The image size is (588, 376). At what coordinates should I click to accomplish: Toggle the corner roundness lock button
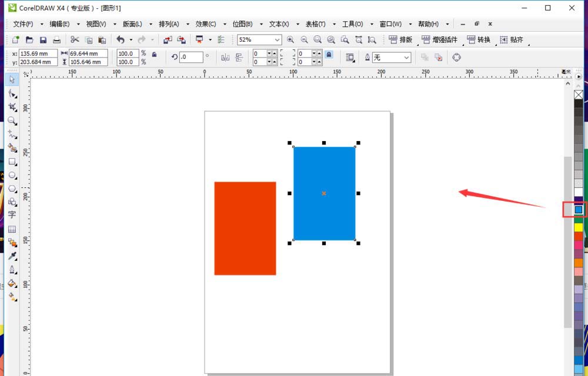(329, 54)
